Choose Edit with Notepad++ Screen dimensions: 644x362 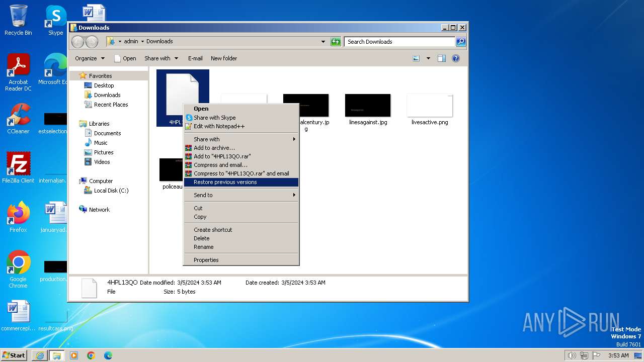click(241, 126)
